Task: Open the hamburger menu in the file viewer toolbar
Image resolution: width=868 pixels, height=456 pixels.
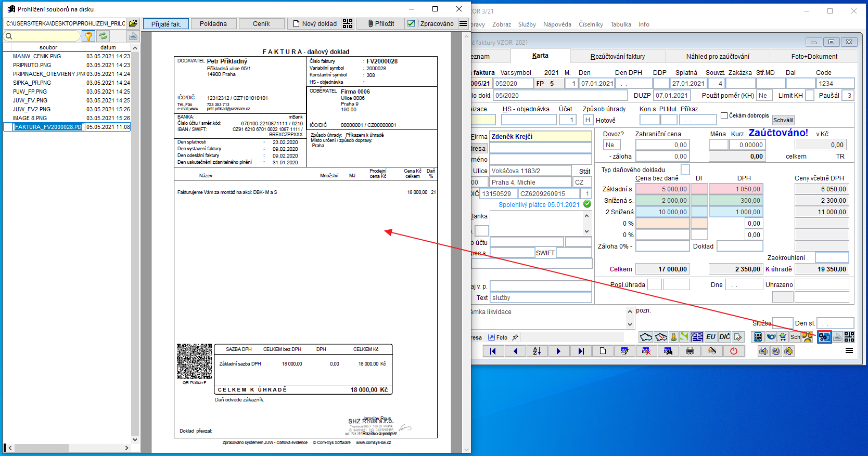Action: (463, 23)
